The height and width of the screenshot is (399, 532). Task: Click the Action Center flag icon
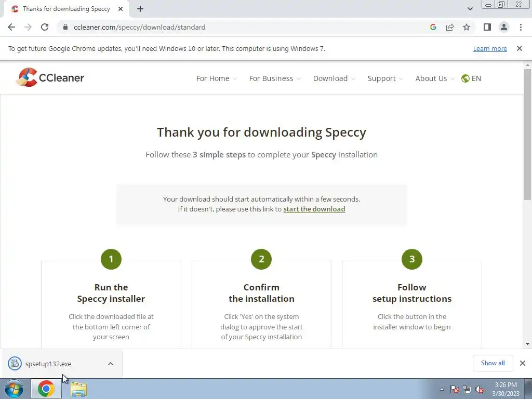(455, 389)
